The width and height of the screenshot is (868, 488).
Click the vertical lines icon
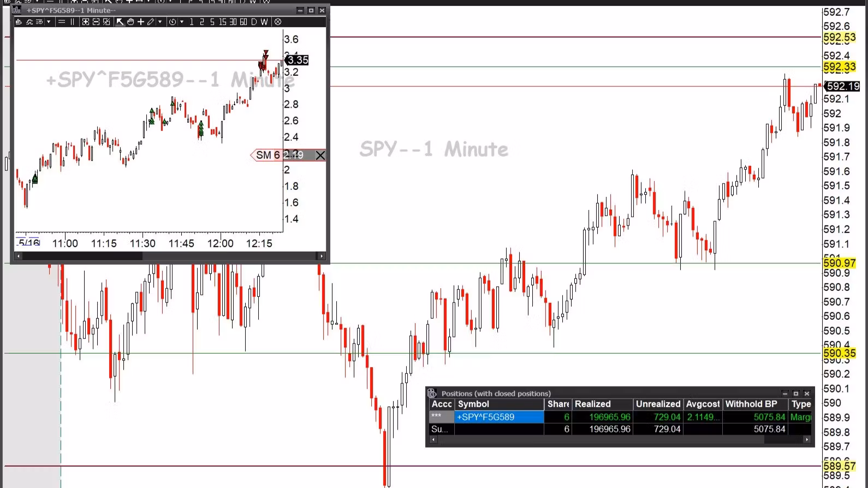[x=72, y=22]
